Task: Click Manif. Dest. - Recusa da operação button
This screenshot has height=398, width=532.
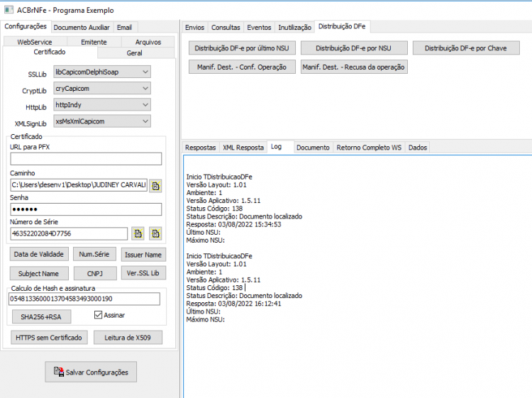Action: [354, 67]
